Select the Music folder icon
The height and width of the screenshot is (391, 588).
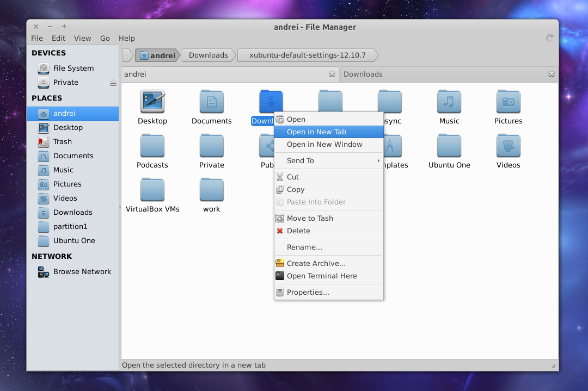pos(449,102)
